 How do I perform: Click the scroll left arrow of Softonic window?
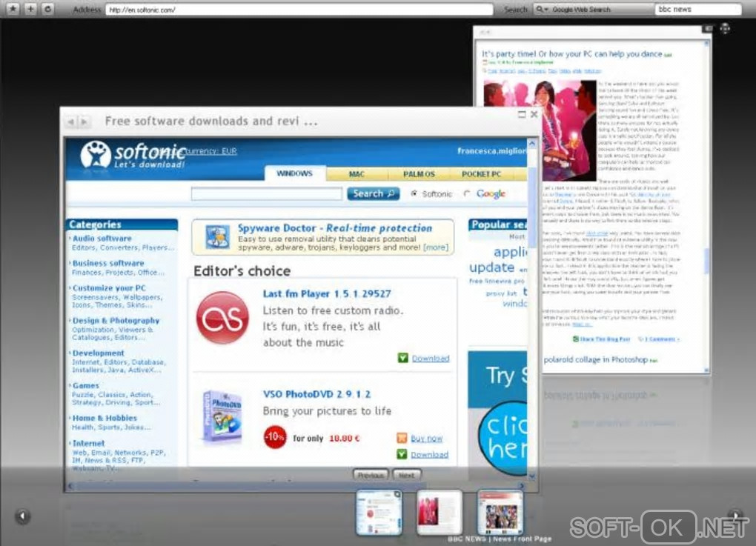(70, 486)
